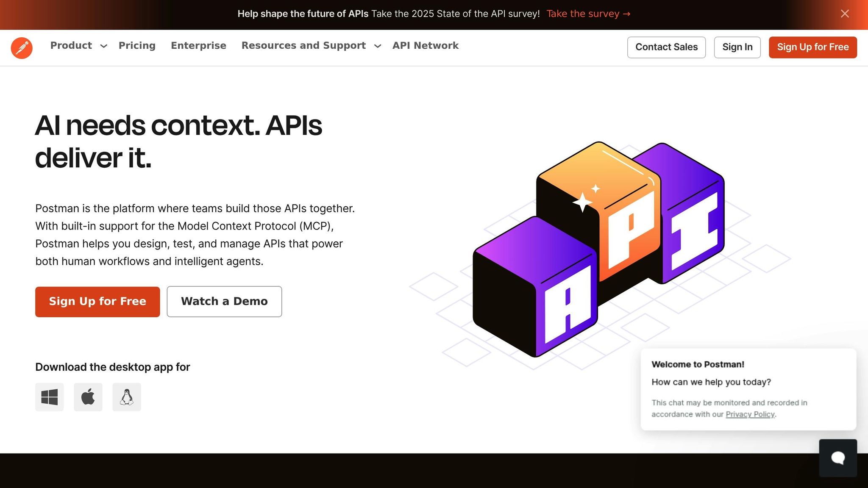Open the chat bubble widget
This screenshot has height=488, width=868.
click(837, 458)
